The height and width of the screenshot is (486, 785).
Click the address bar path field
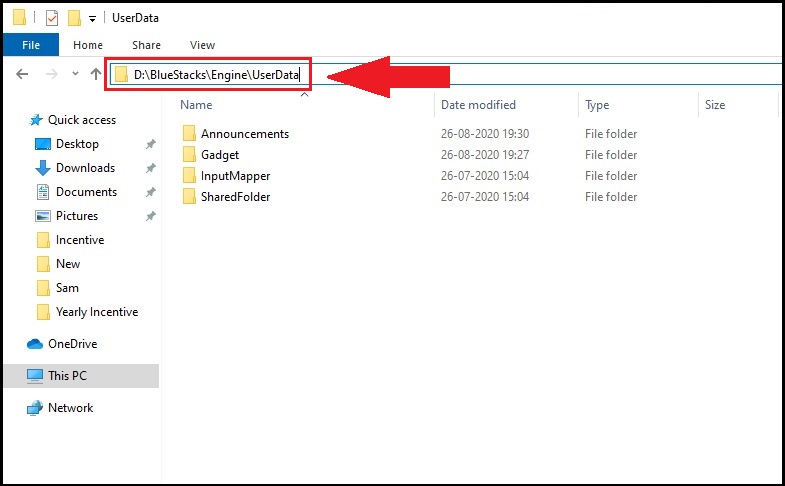[446, 75]
